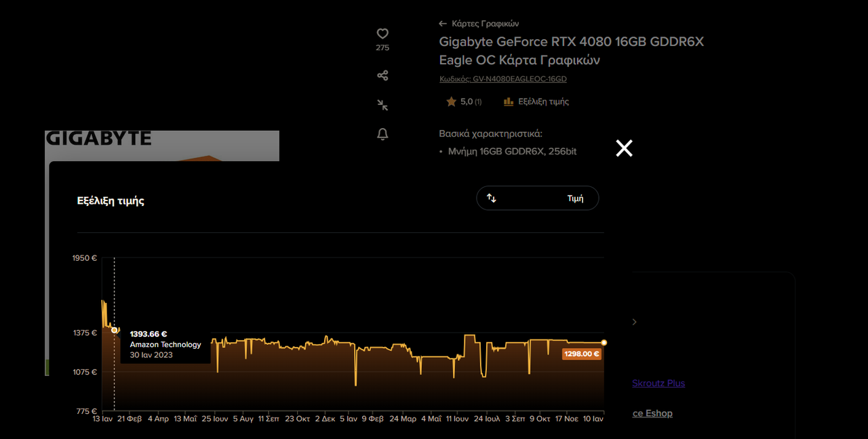Click the 1950 € axis label

[85, 258]
